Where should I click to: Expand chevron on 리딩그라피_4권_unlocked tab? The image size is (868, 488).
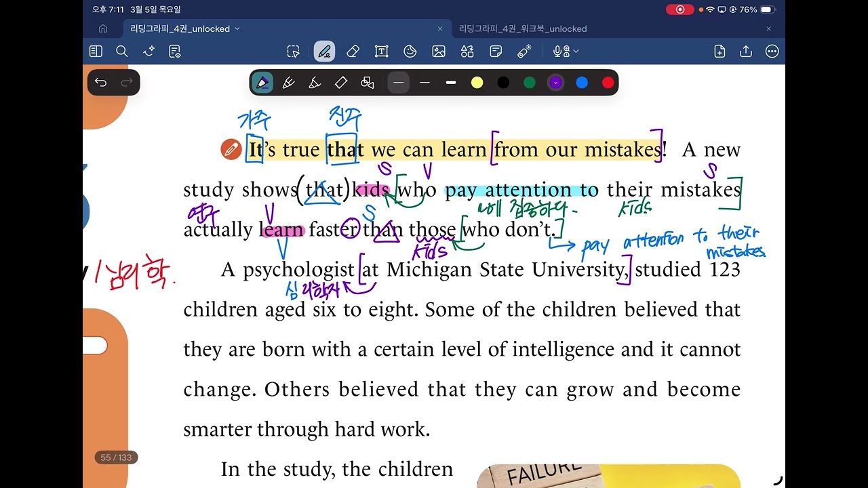(237, 29)
